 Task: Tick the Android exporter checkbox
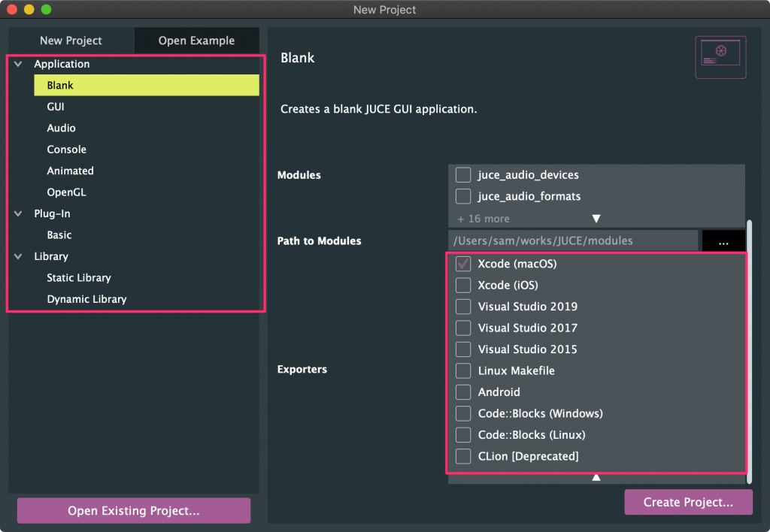coord(463,392)
